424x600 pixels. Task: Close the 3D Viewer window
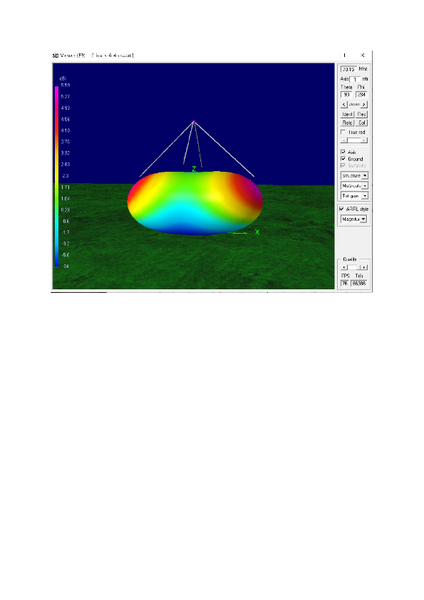pos(362,55)
